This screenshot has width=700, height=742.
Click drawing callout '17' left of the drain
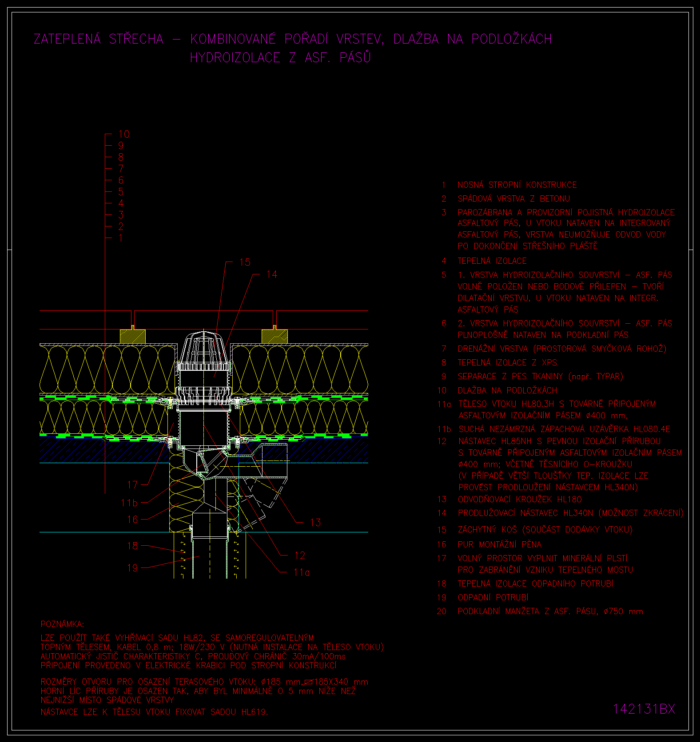[x=132, y=484]
